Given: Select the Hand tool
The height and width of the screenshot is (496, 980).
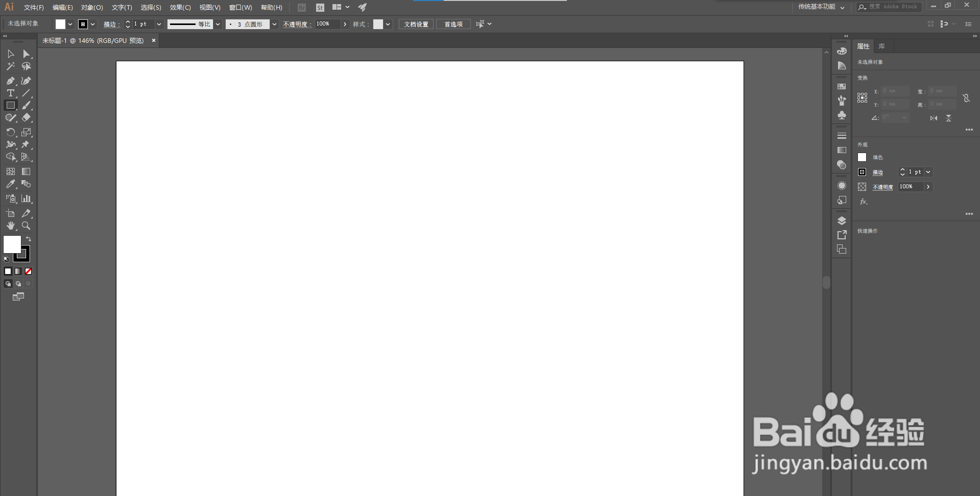Looking at the screenshot, I should pos(11,226).
